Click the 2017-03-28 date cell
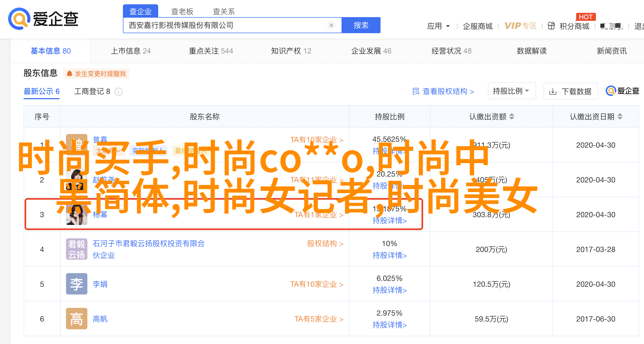The image size is (644, 344). 596,249
